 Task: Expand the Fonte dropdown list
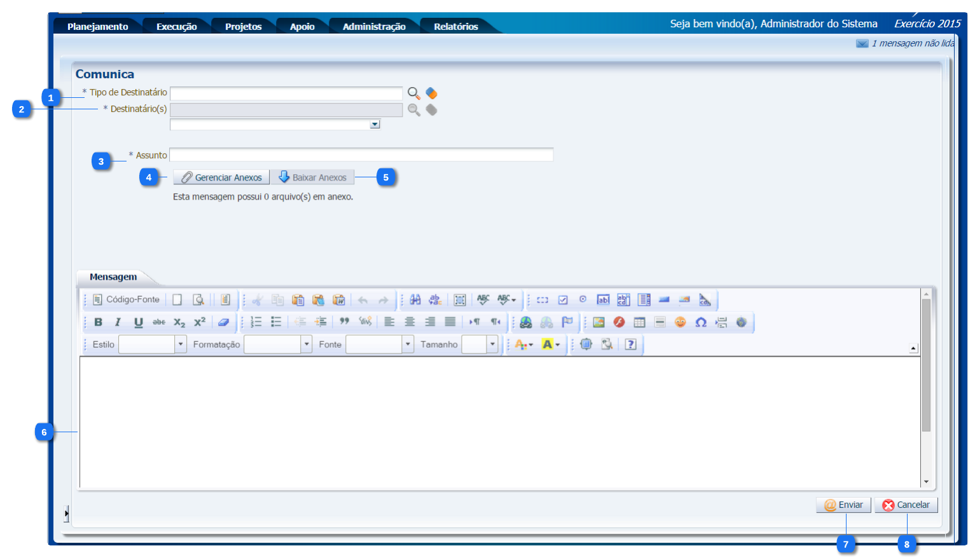click(408, 345)
